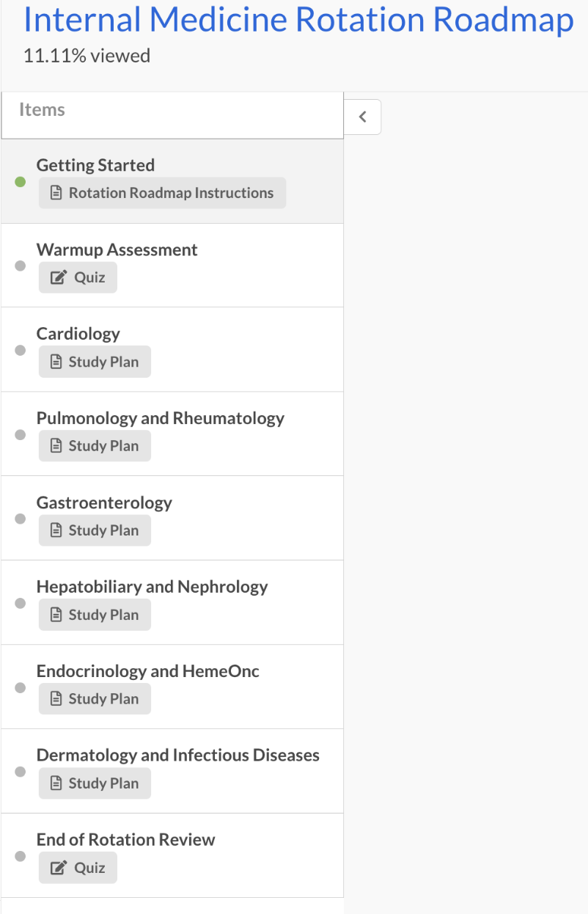Select the Cardiology item title
The height and width of the screenshot is (914, 588).
78,334
